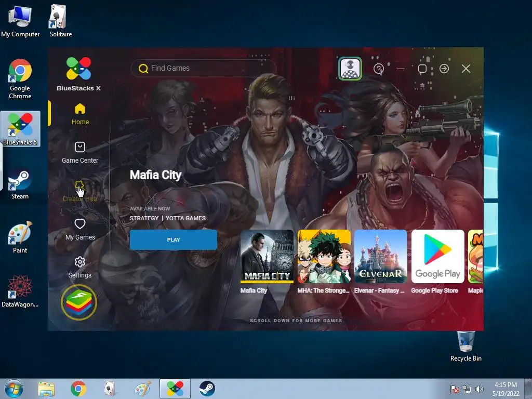Maximize the BlueStacks X window
Image resolution: width=532 pixels, height=399 pixels.
422,69
